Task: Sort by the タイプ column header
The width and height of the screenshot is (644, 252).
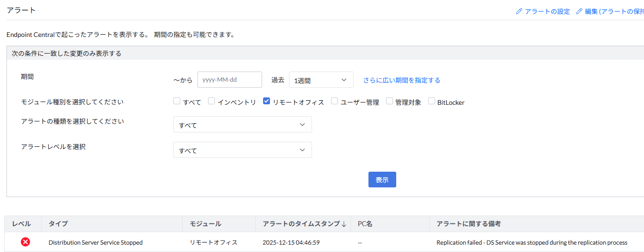Action: [x=58, y=224]
